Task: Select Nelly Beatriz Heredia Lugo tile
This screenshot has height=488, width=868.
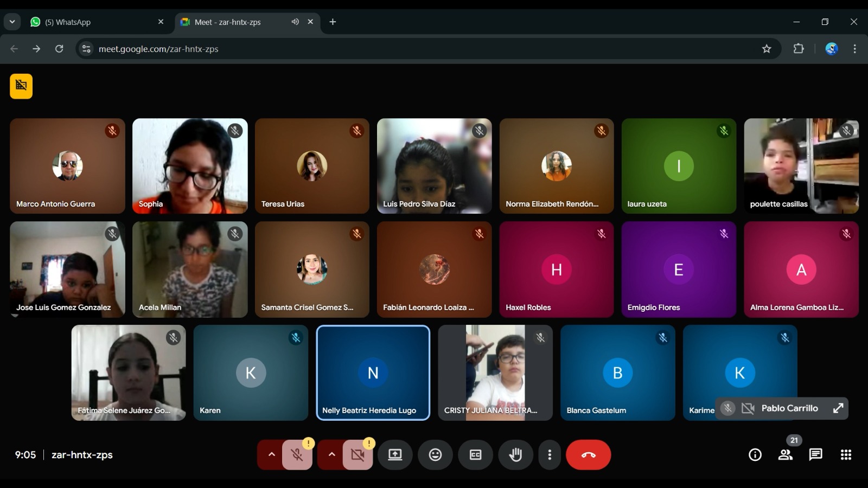Action: tap(373, 373)
